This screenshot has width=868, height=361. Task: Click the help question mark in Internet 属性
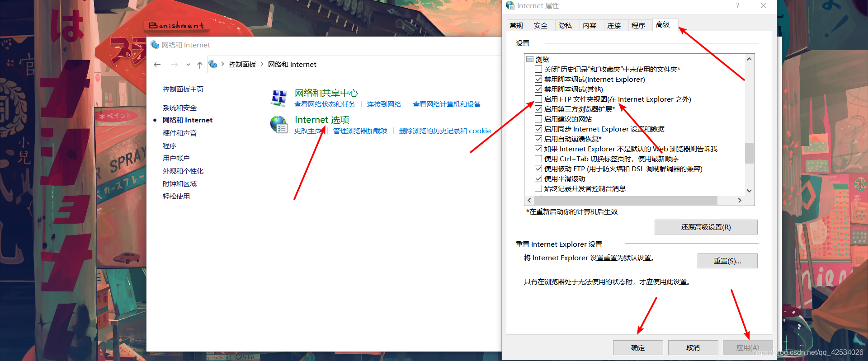tap(738, 5)
